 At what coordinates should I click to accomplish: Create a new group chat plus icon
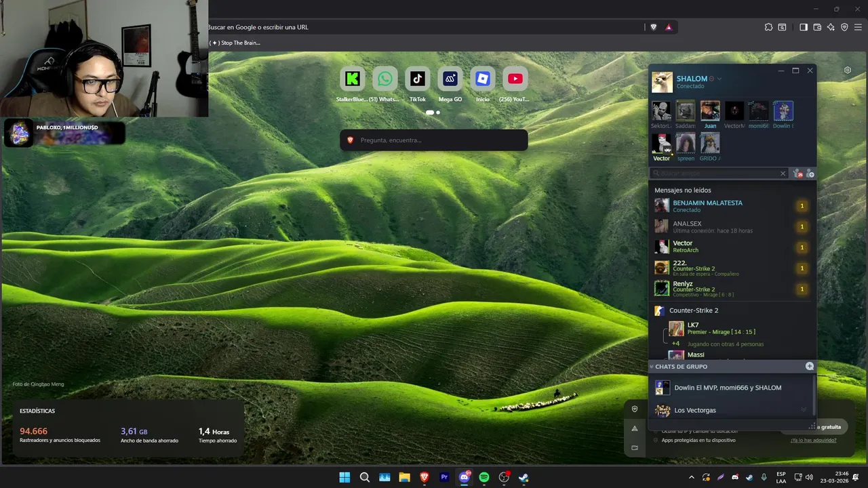(809, 366)
